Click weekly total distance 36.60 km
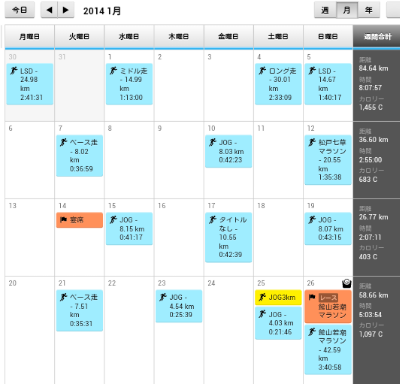The width and height of the screenshot is (400, 384). point(373,140)
